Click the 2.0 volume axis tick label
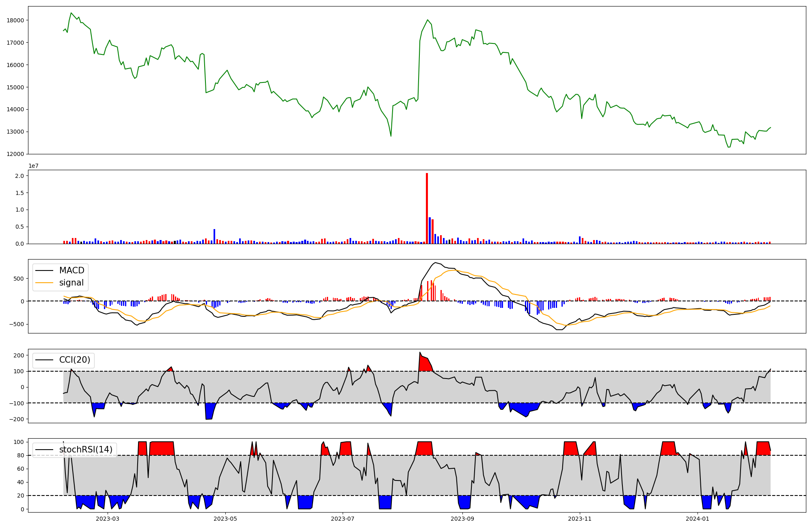812x528 pixels. [x=20, y=176]
